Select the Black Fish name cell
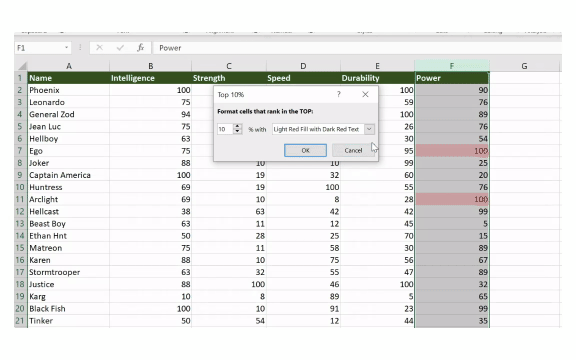Screen dimensions: 576x360 (69, 309)
